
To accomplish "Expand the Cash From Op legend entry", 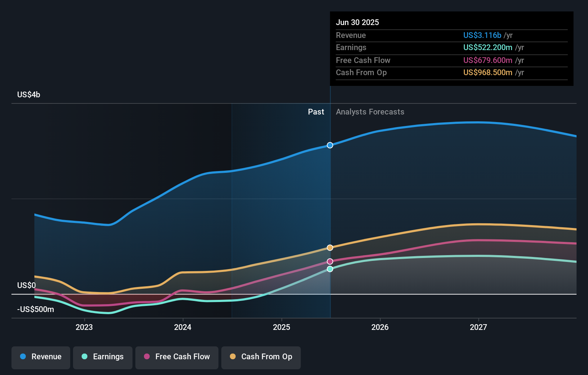I will point(261,357).
